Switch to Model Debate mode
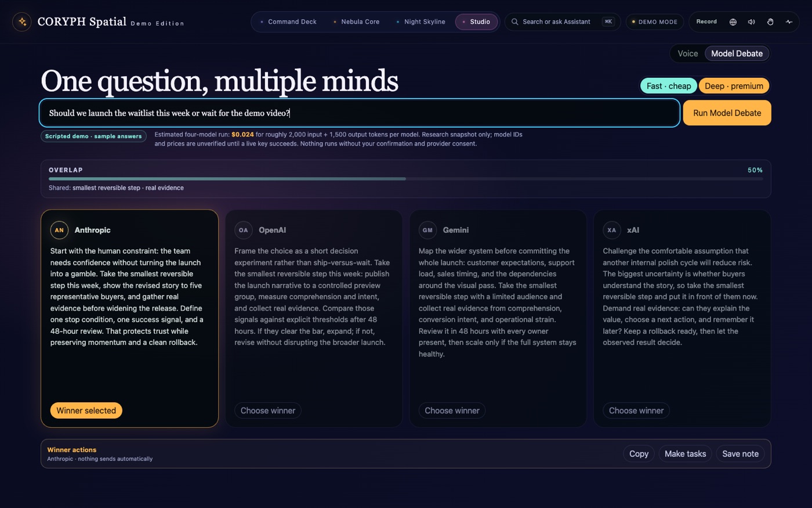The width and height of the screenshot is (812, 508). (737, 53)
